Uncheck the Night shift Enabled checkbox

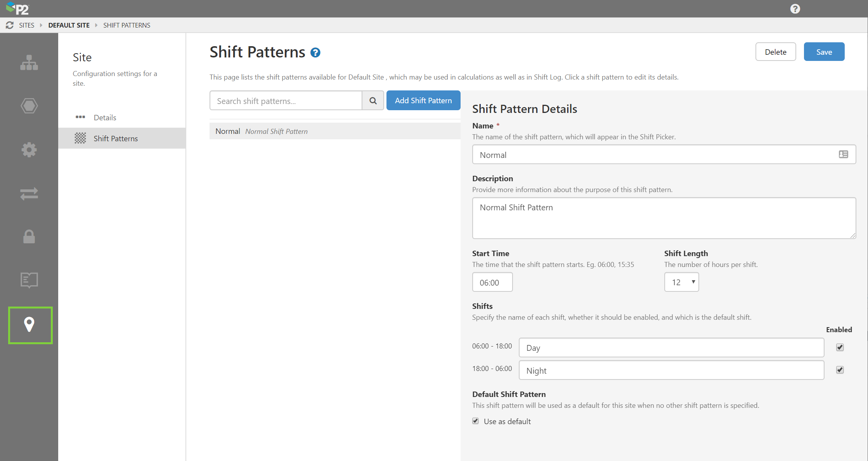click(x=840, y=370)
